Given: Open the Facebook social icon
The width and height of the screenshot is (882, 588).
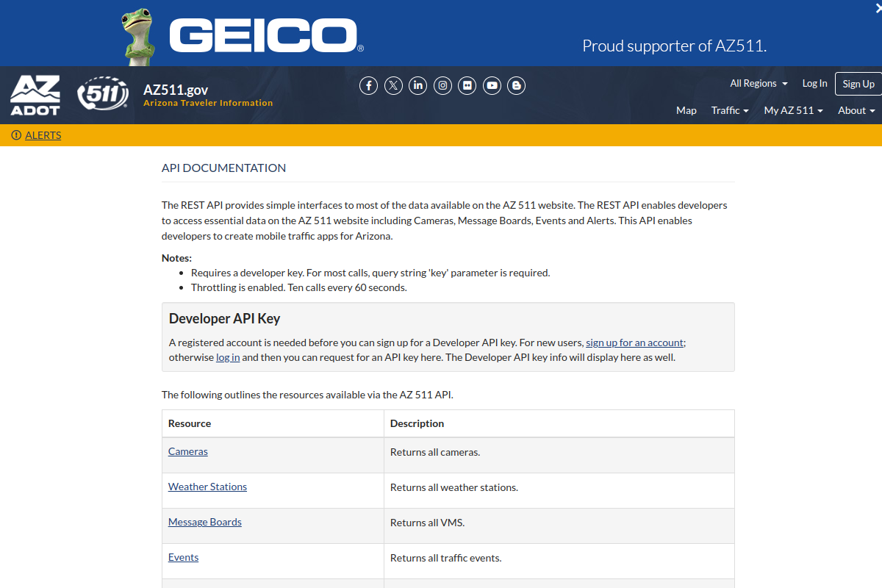Looking at the screenshot, I should (x=369, y=86).
